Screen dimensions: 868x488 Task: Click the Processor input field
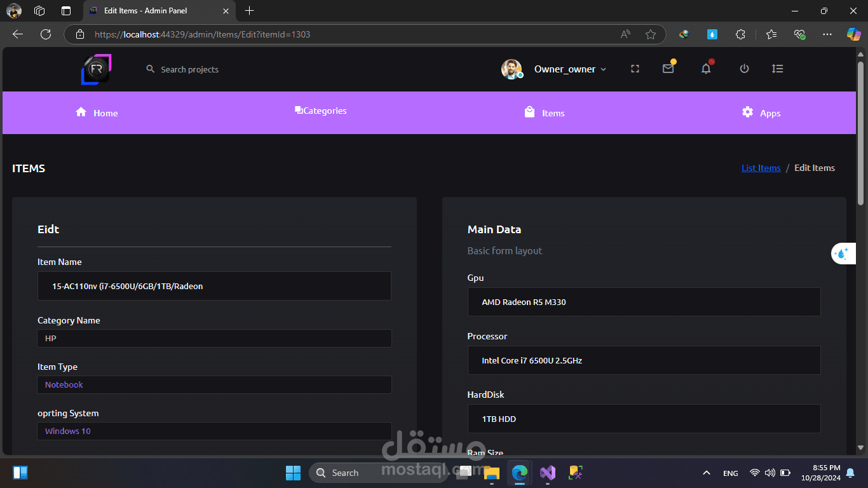tap(644, 360)
